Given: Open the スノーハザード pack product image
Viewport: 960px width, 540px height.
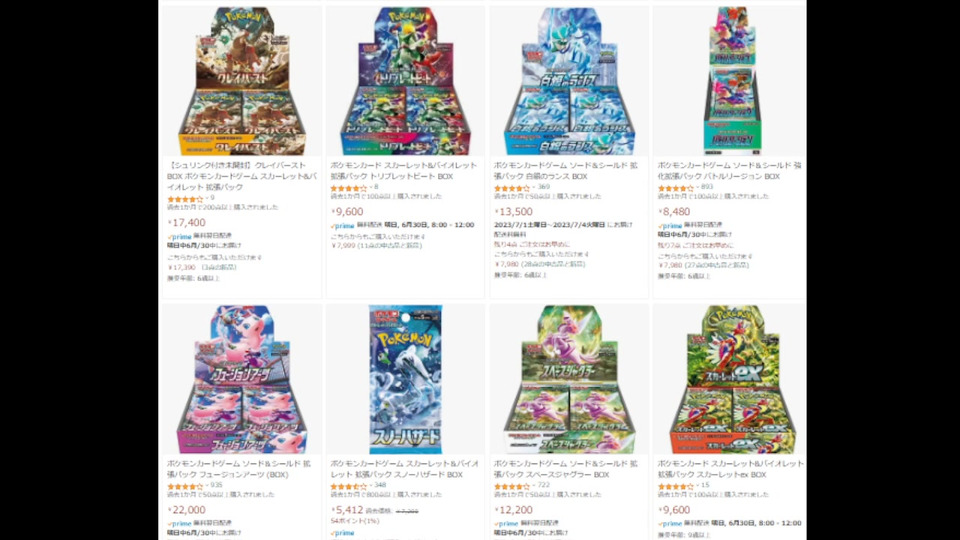Looking at the screenshot, I should point(405,380).
